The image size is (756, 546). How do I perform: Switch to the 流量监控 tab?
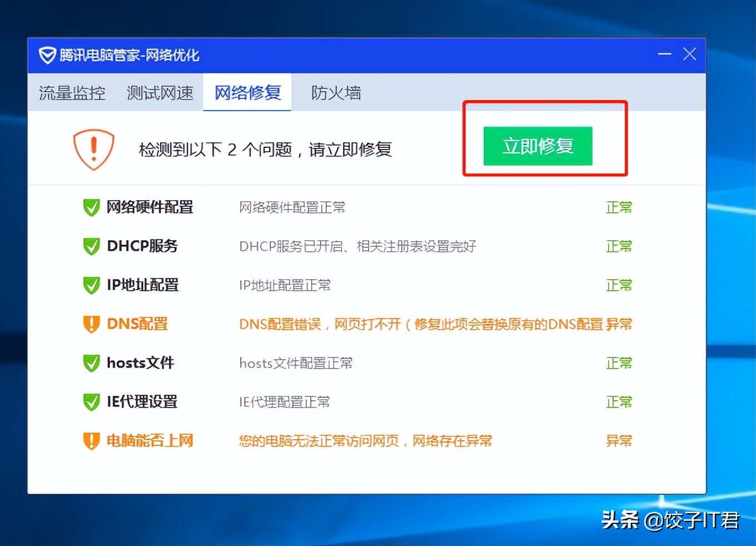click(71, 93)
